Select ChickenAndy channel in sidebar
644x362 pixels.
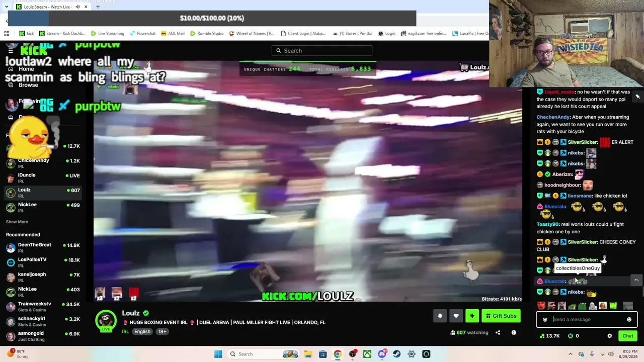(x=43, y=163)
